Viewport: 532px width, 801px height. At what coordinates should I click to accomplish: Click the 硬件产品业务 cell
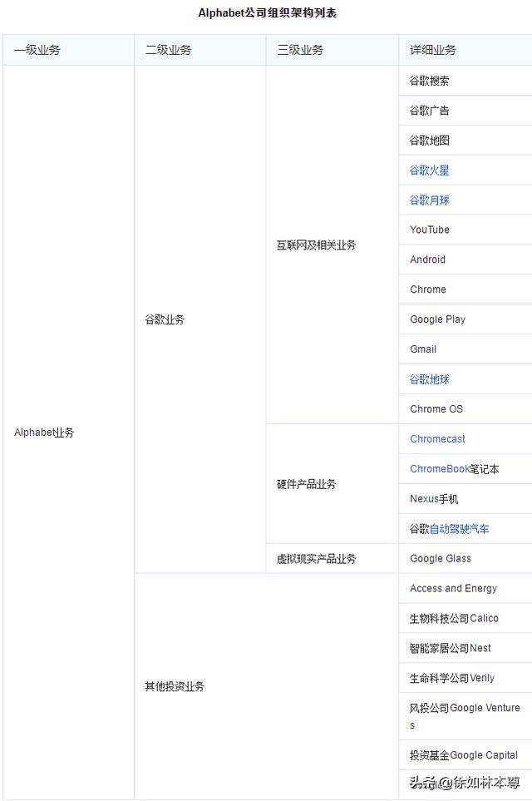click(332, 484)
